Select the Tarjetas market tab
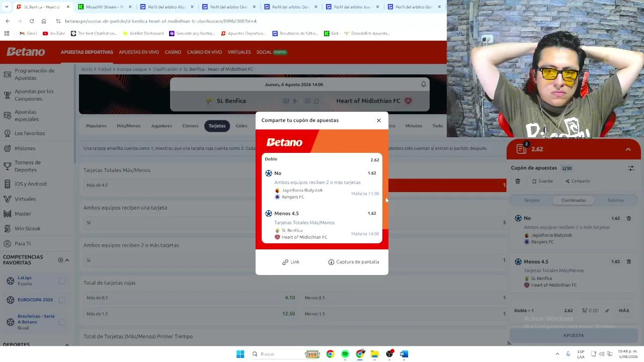 (x=217, y=126)
